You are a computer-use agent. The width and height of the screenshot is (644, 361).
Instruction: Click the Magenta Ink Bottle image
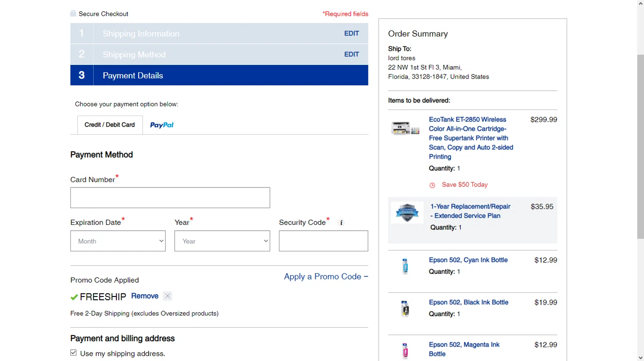coord(405,350)
